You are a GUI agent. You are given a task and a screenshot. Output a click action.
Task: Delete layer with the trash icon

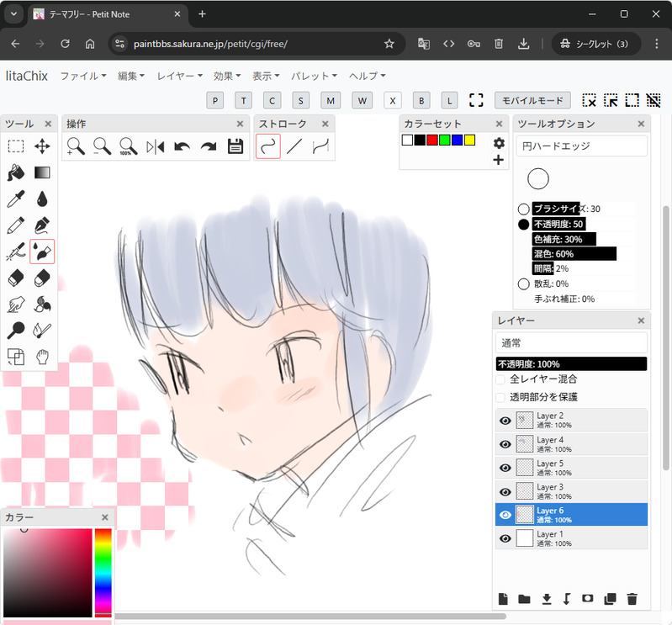[632, 599]
